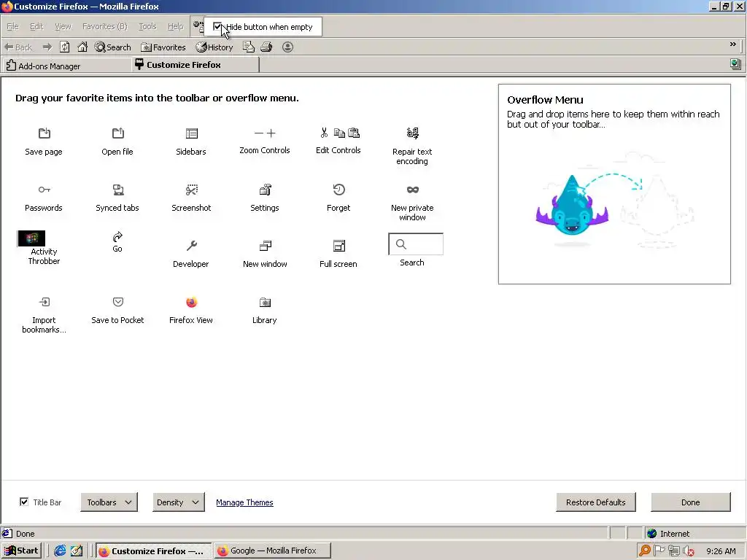This screenshot has width=747, height=560.
Task: Click the History toolbar button
Action: click(x=214, y=47)
